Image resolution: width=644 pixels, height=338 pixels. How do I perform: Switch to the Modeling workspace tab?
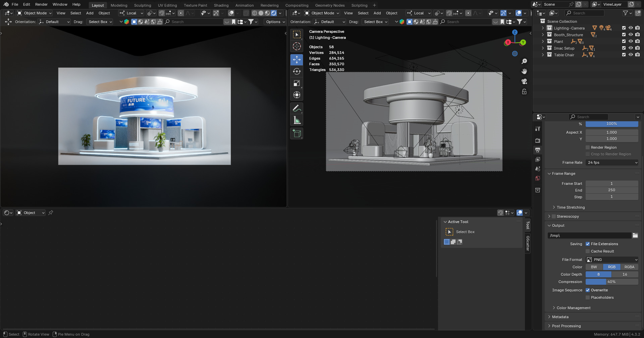point(119,5)
